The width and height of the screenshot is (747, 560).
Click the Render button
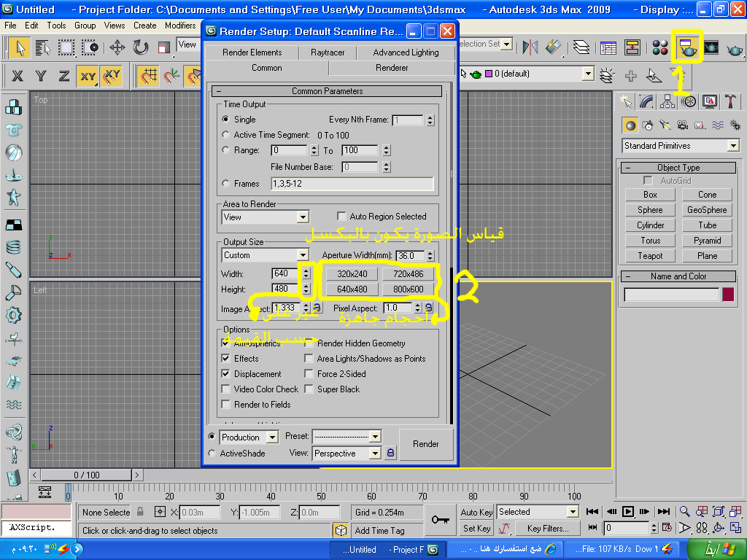[426, 444]
